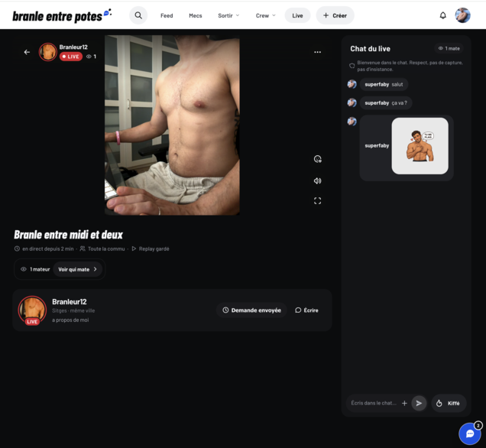The width and height of the screenshot is (486, 448).
Task: Open your profile avatar menu
Action: (x=462, y=15)
